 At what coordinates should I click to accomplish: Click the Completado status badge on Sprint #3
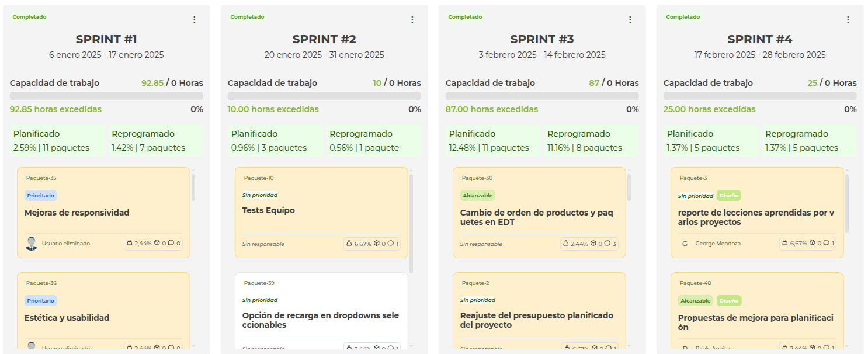point(465,16)
